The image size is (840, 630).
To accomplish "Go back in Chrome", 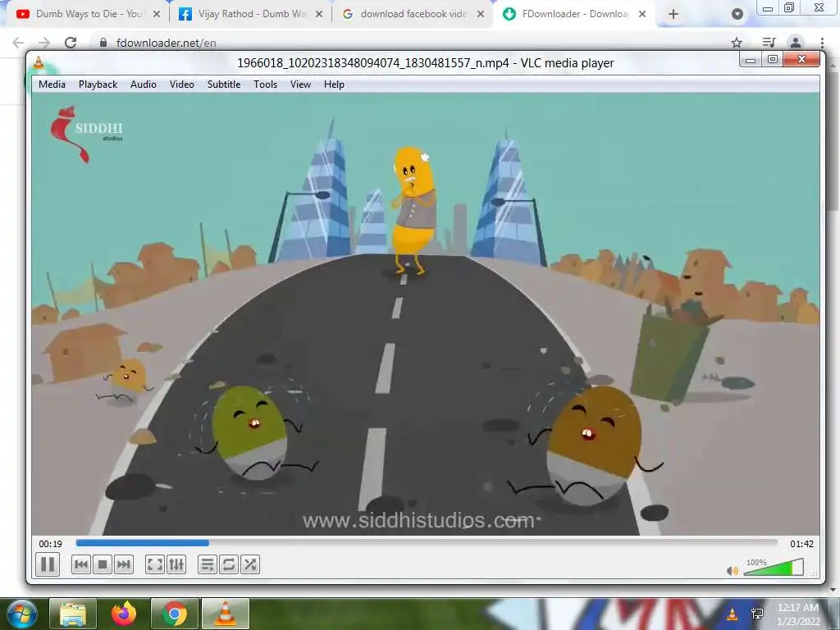I will pyautogui.click(x=18, y=43).
